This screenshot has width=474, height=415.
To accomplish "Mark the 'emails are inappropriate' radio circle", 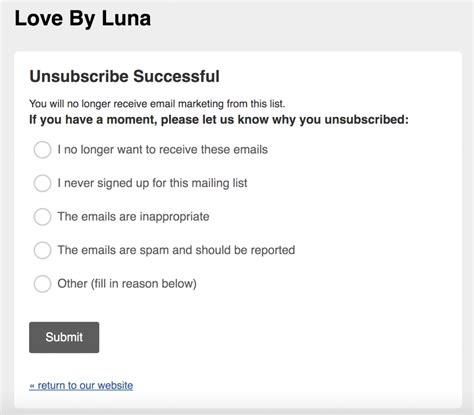I will [x=42, y=217].
